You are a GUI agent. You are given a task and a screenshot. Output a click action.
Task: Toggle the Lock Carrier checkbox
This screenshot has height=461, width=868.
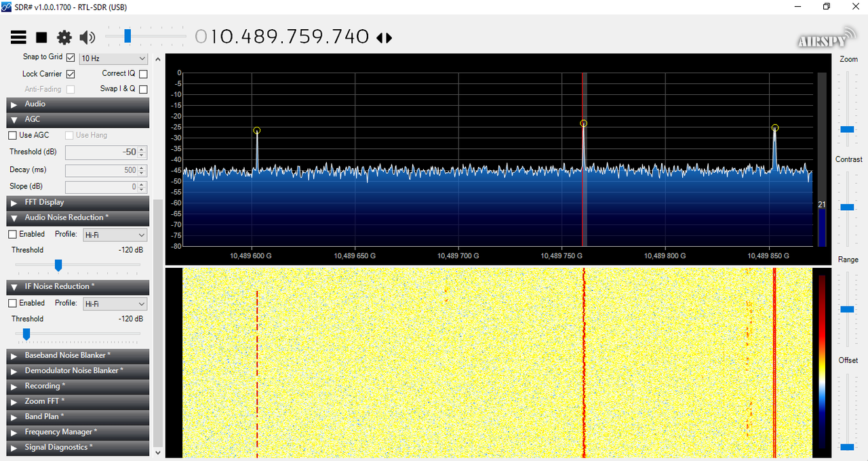point(71,74)
